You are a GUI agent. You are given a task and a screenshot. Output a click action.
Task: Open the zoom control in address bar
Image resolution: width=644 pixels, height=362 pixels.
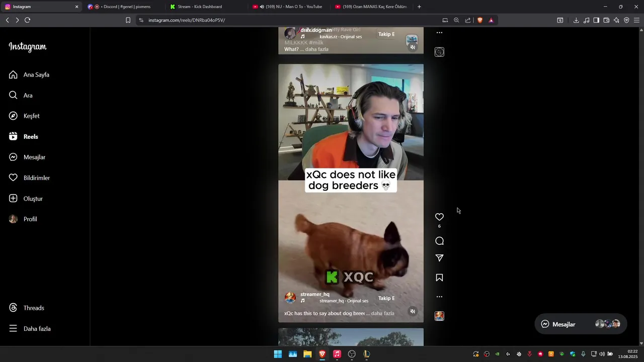click(x=456, y=20)
